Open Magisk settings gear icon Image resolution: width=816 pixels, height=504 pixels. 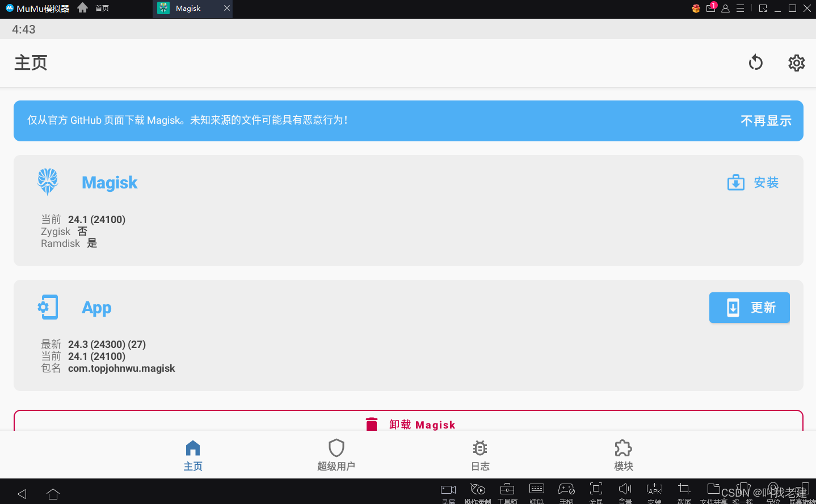796,62
